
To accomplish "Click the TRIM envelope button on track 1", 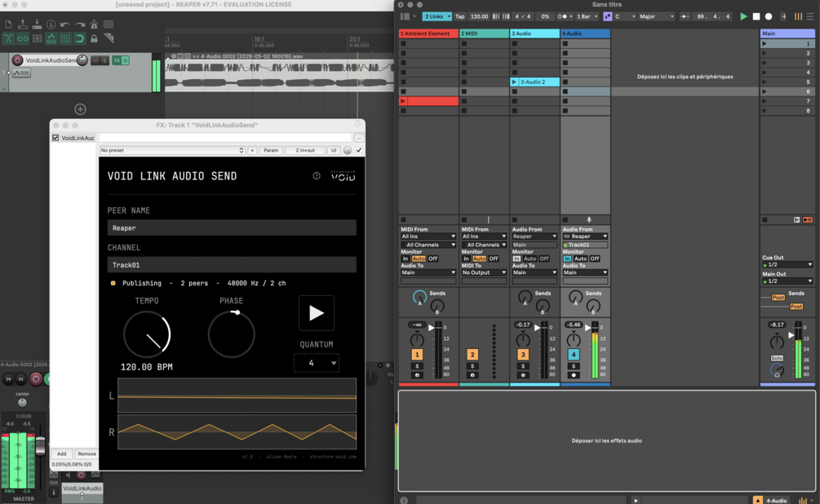I will pyautogui.click(x=21, y=73).
